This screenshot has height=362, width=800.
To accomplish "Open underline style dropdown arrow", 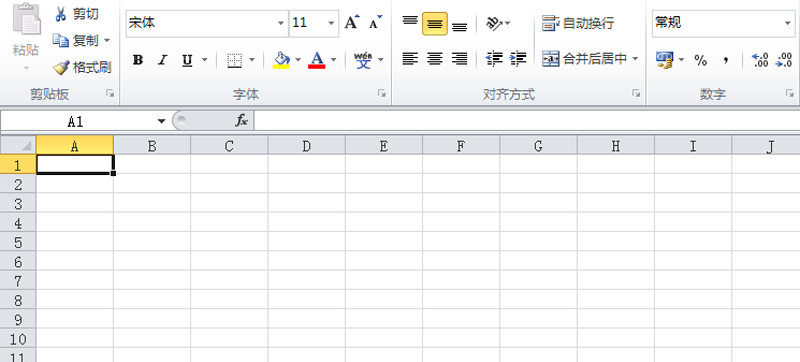I will (205, 60).
